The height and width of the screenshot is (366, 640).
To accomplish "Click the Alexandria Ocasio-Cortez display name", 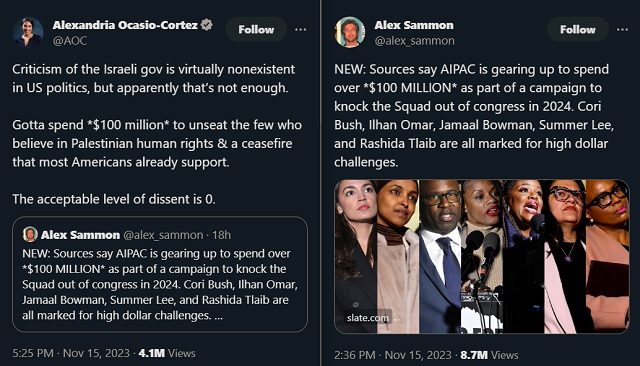I will [x=125, y=25].
